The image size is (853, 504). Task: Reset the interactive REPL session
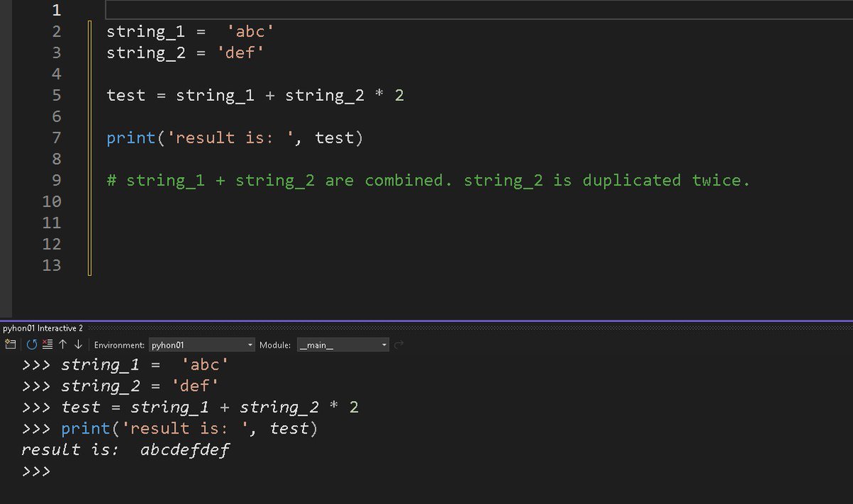[x=31, y=344]
